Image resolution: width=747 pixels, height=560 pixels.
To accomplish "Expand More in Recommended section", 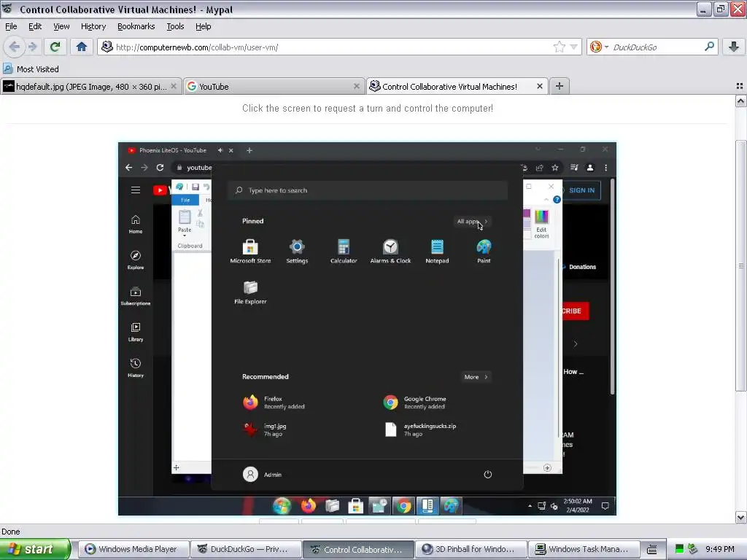I will [476, 377].
